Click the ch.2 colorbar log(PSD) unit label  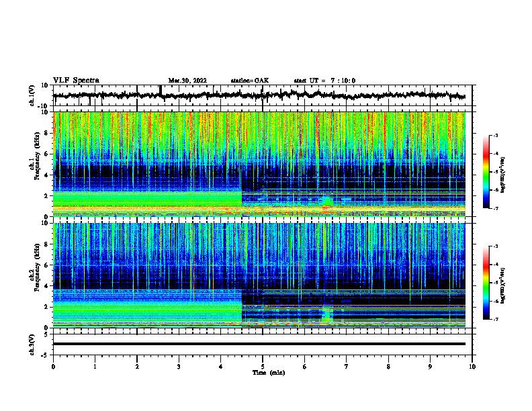(x=503, y=285)
